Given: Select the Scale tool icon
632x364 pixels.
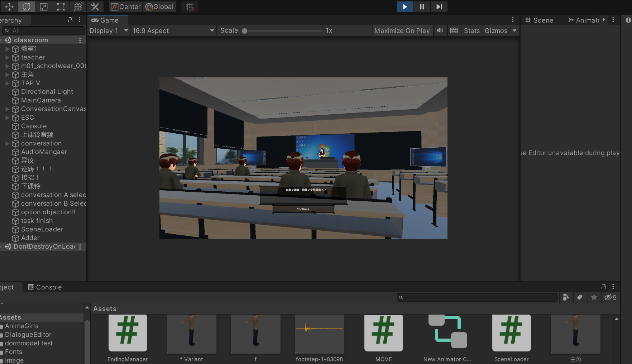Looking at the screenshot, I should click(44, 7).
